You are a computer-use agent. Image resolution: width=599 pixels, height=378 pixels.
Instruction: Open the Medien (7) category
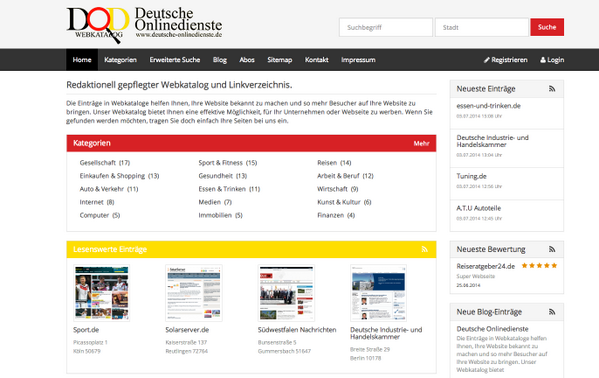215,202
